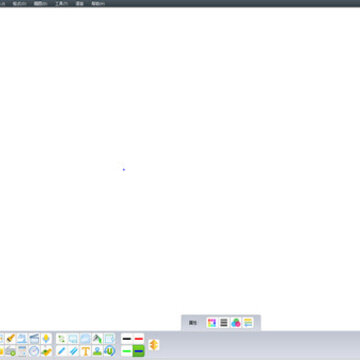Click the circular U refresh icon
360x360 pixels.
pos(110,351)
